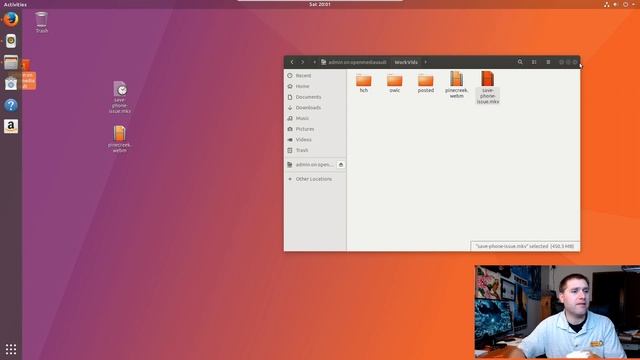Screen dimensions: 640x360
Task: Toggle list/grid view in file manager
Action: [x=534, y=62]
